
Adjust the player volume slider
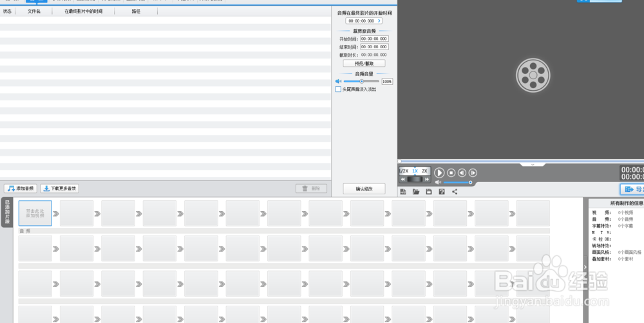coord(457,183)
